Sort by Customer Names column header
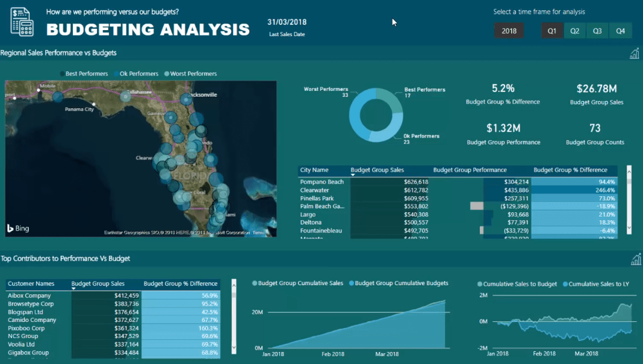This screenshot has height=364, width=643. point(31,283)
